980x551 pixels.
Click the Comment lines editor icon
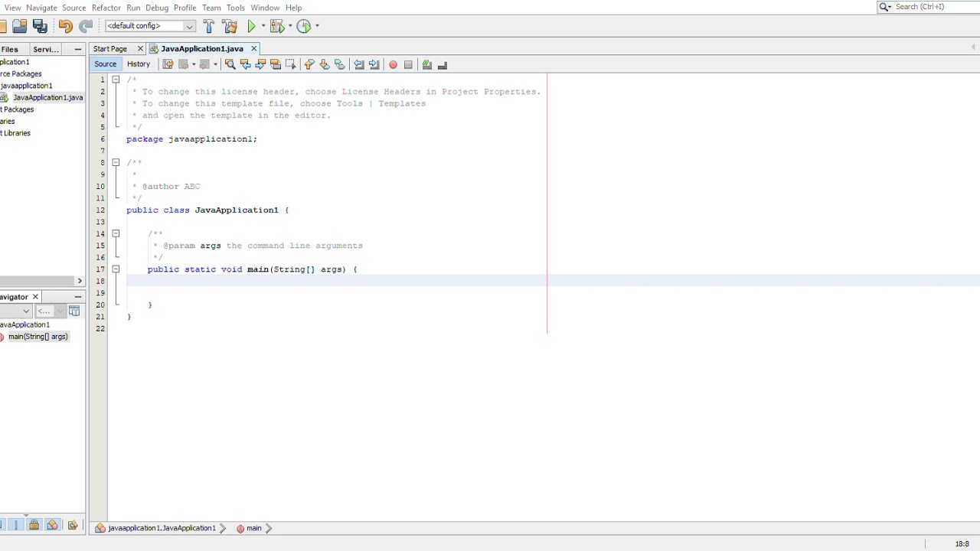tap(427, 64)
